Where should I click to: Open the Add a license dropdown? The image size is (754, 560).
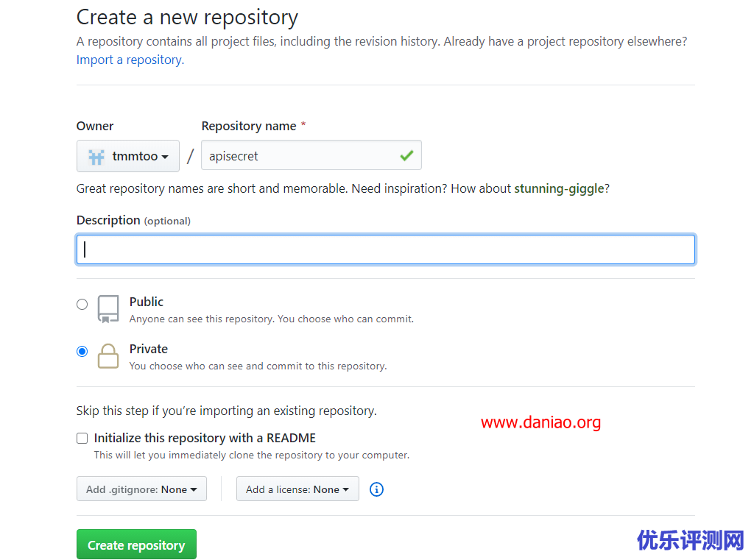[x=297, y=489]
